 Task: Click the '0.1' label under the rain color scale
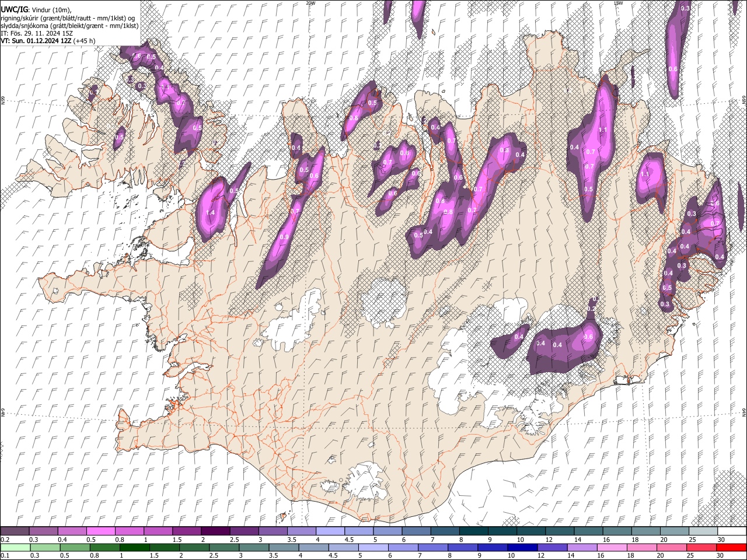click(x=5, y=556)
